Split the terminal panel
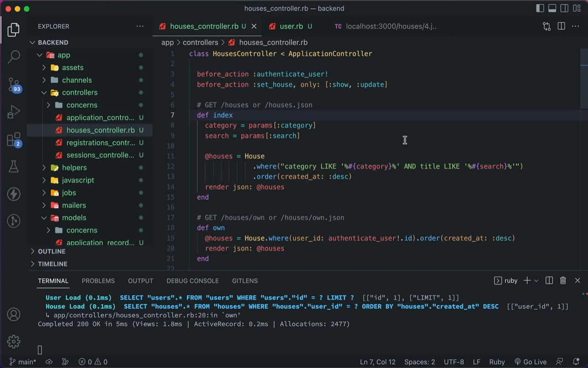The image size is (588, 368). click(x=549, y=281)
